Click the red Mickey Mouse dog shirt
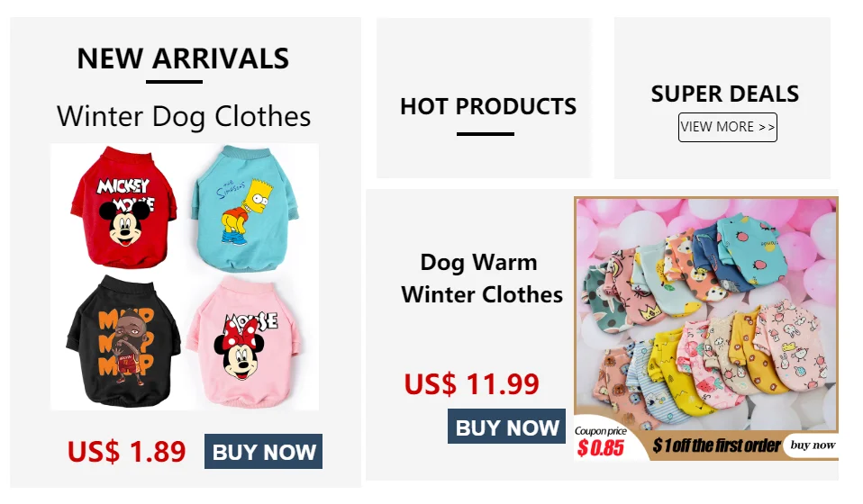The width and height of the screenshot is (863, 504). coord(123,207)
